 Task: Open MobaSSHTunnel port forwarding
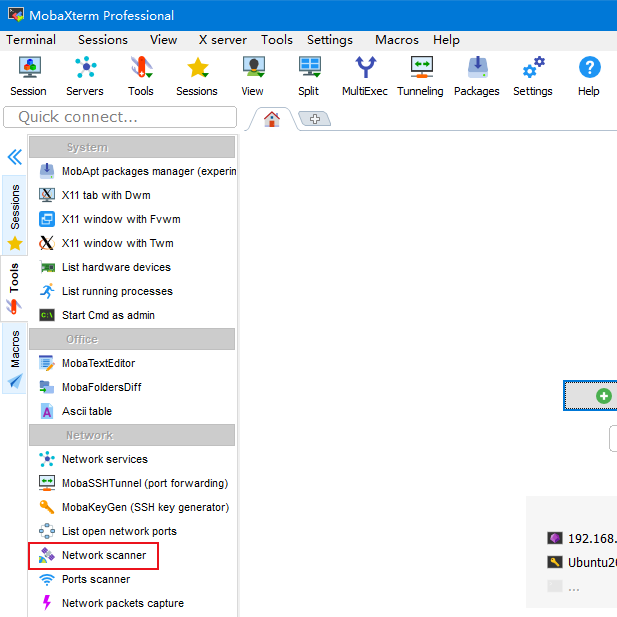tap(133, 483)
